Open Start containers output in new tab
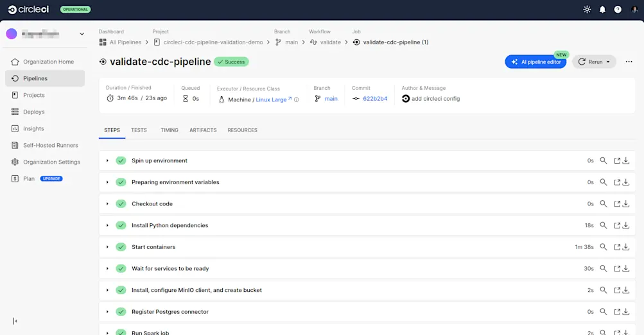The image size is (644, 335). point(617,246)
